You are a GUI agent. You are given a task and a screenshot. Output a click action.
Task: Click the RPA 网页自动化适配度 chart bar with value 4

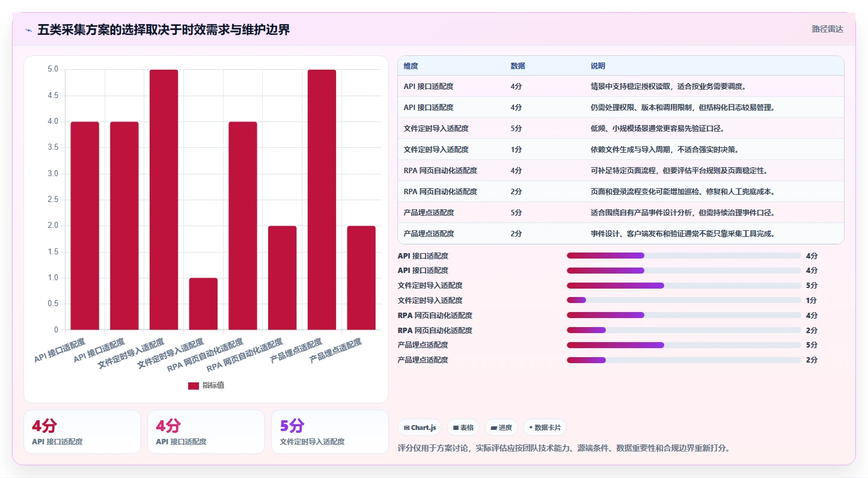pyautogui.click(x=243, y=225)
